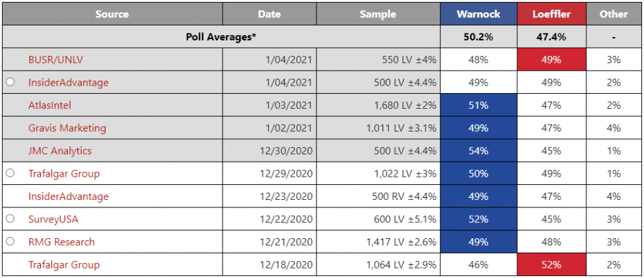This screenshot has width=644, height=278.
Task: Select the SurveyUSA row radio button
Action: click(x=10, y=219)
